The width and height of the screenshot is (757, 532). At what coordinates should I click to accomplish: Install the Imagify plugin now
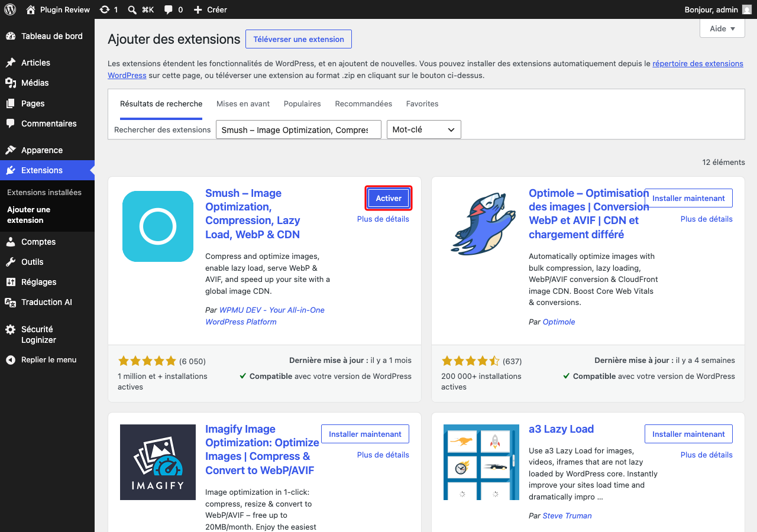coord(365,434)
